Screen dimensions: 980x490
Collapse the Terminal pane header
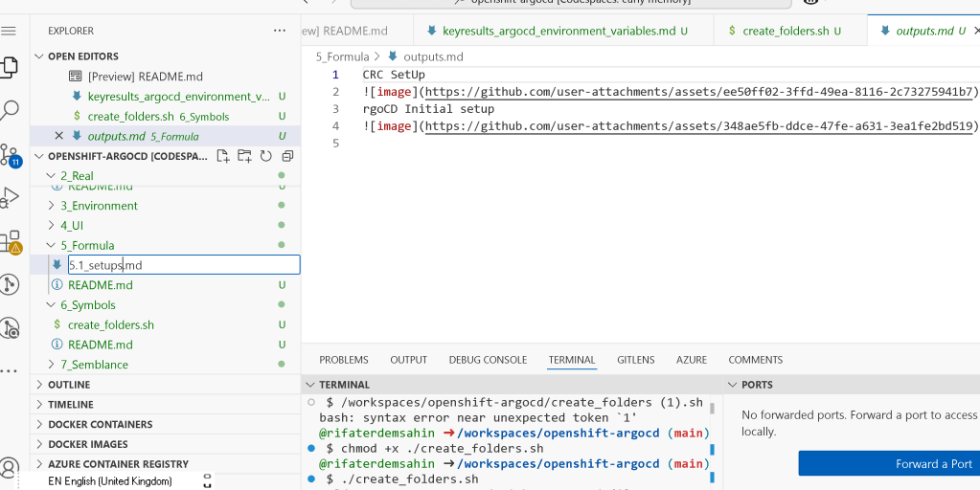310,385
